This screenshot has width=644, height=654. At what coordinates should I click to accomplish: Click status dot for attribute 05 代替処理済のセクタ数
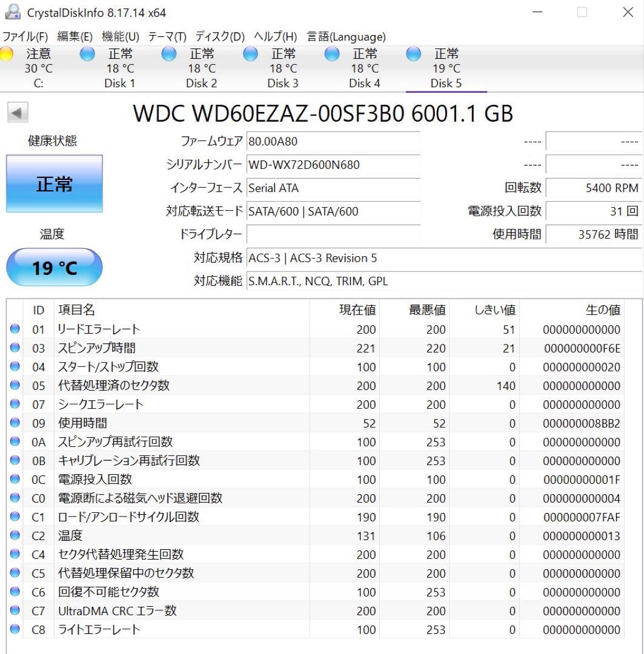pyautogui.click(x=15, y=385)
